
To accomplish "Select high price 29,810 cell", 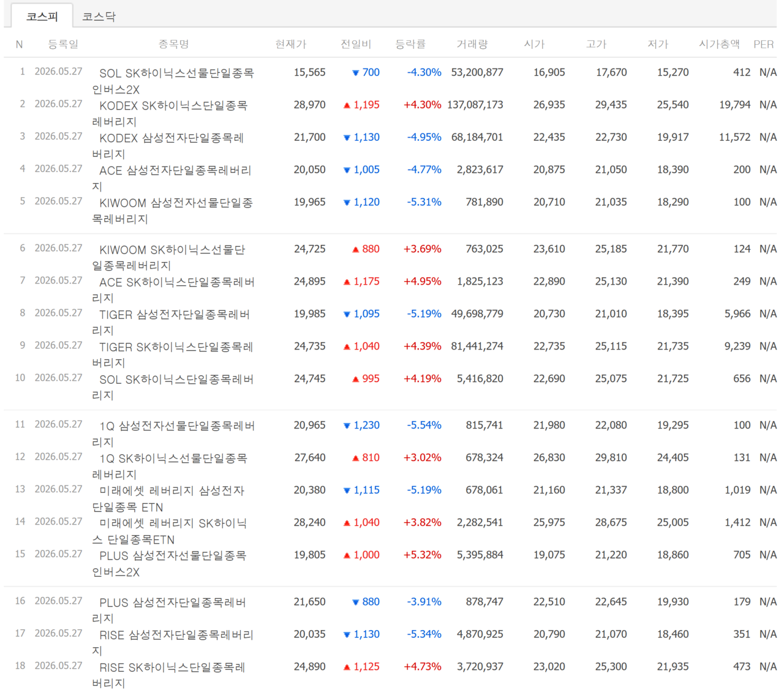I will tap(611, 458).
